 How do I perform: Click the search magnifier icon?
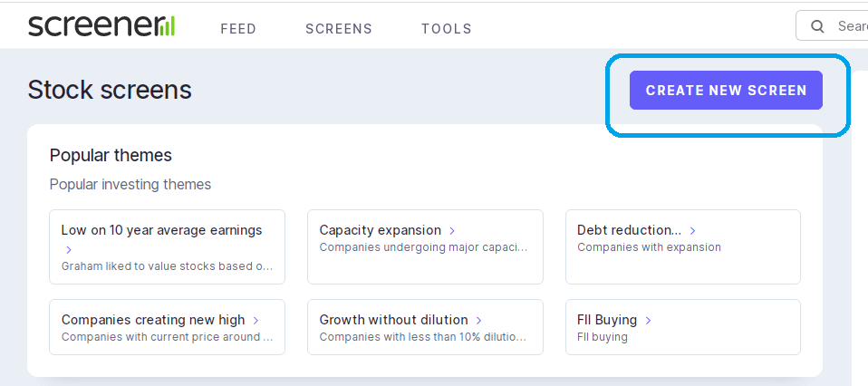click(x=817, y=26)
